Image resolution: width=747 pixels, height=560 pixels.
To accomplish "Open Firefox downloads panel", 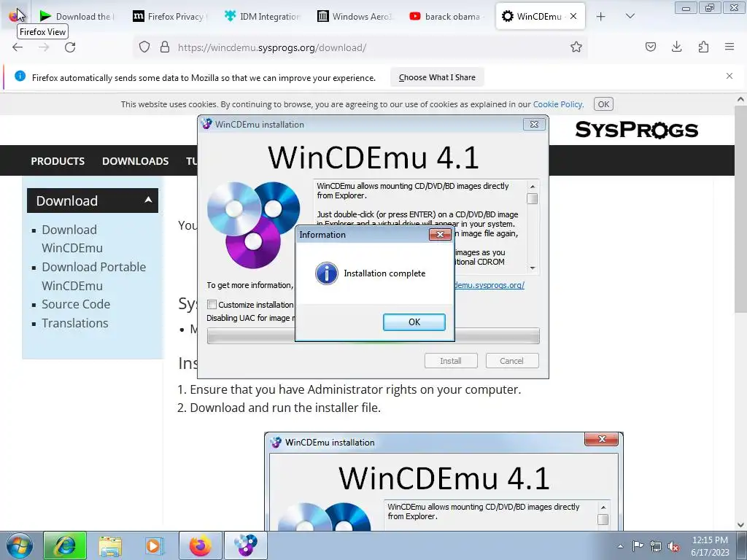I will 676,47.
